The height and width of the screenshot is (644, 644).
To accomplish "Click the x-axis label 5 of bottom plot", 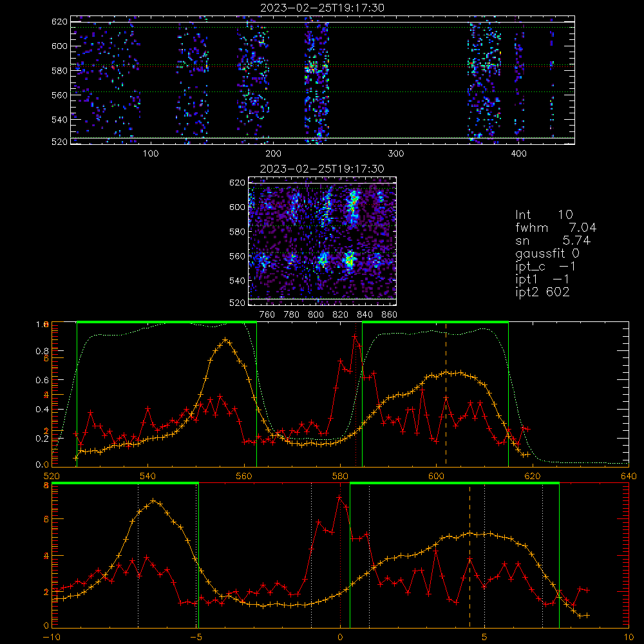I will pyautogui.click(x=485, y=638).
